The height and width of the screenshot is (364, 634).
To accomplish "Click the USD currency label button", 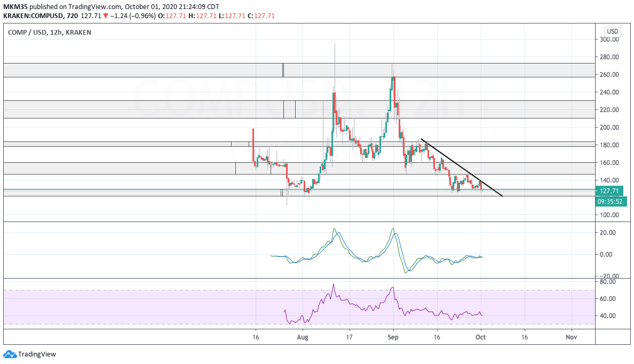I will tap(612, 31).
